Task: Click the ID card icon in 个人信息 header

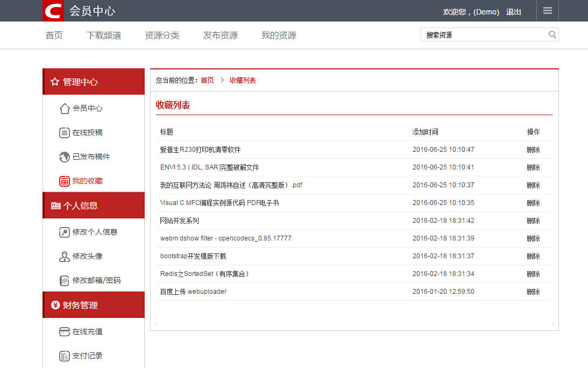Action: pos(55,206)
